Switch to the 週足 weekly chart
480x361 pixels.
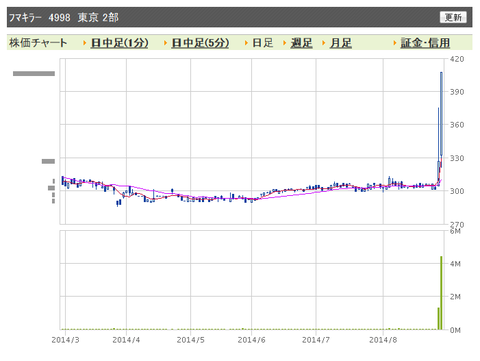tap(301, 43)
